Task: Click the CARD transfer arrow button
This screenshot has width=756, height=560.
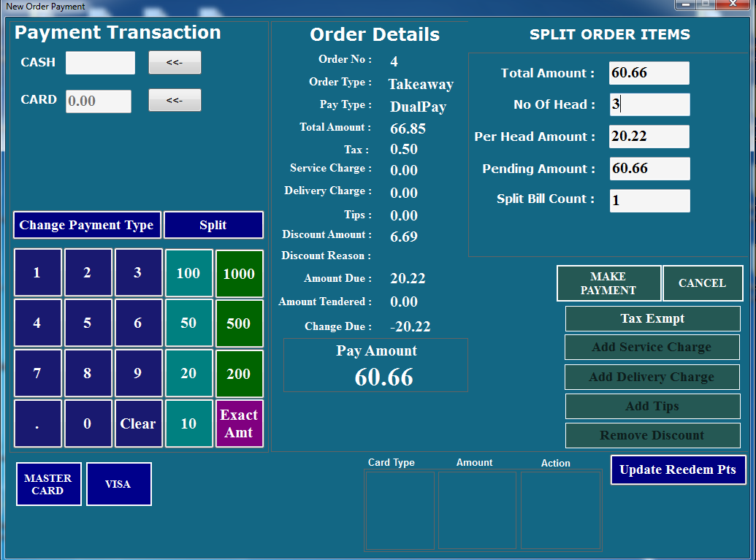Action: point(175,100)
